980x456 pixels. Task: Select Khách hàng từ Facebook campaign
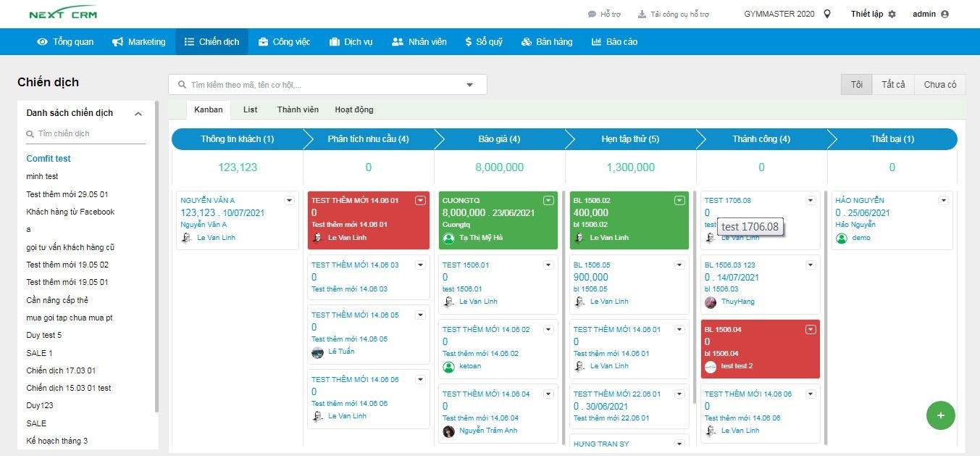coord(70,212)
